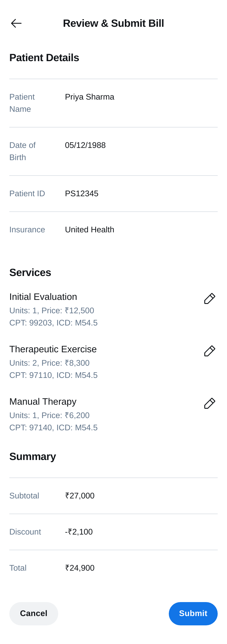Submit the bill
The image size is (227, 644).
point(193,613)
